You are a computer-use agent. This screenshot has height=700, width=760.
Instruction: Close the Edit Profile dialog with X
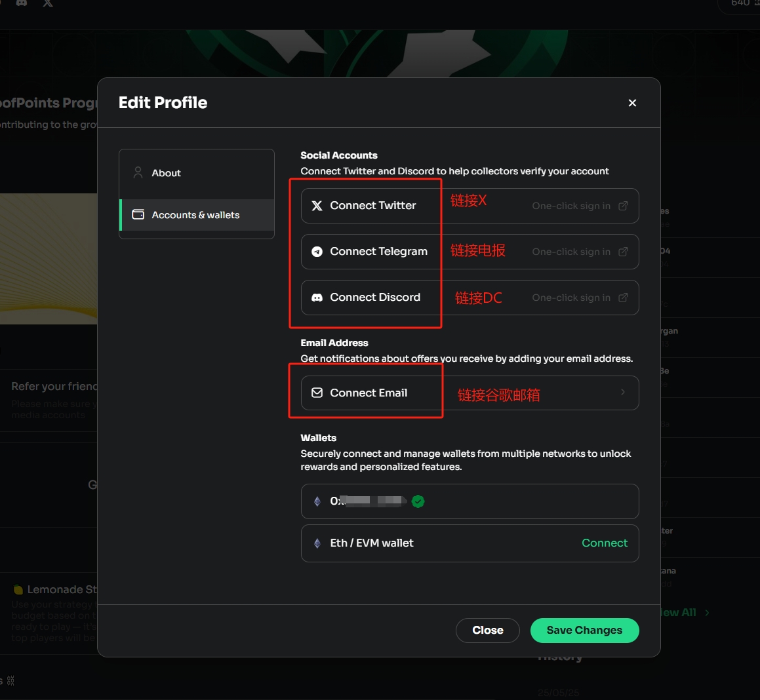coord(632,103)
